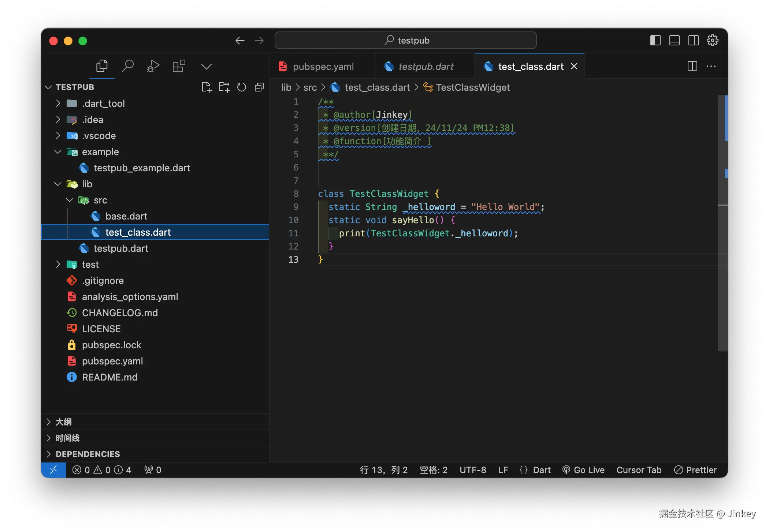Viewport: 769px width, 532px height.
Task: Open the Search view icon
Action: tap(127, 66)
